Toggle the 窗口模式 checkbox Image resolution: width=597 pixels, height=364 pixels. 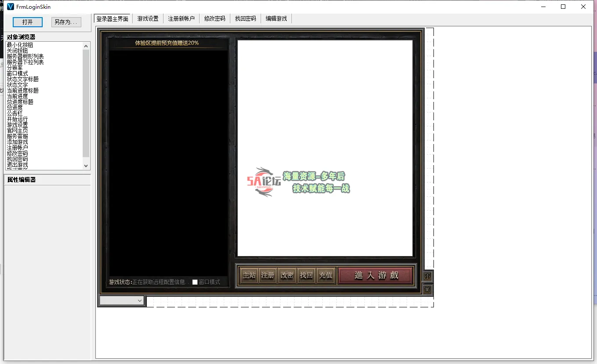[x=195, y=282]
